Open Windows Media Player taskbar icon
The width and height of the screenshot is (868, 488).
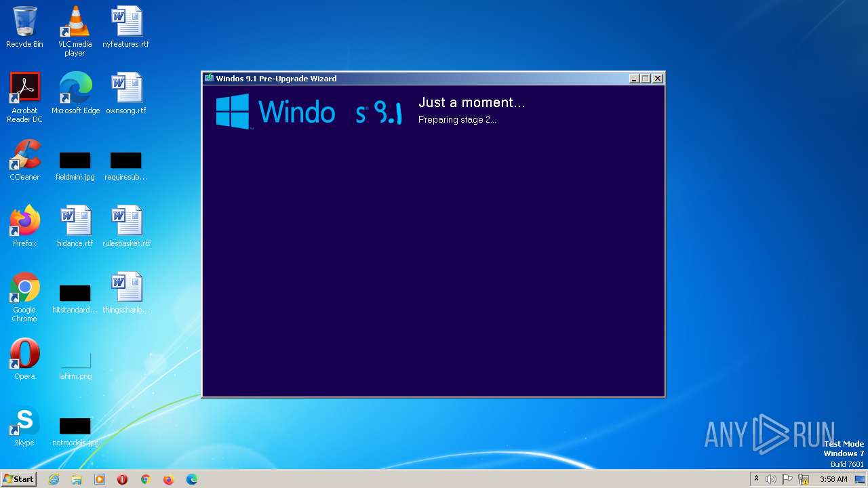tap(100, 479)
